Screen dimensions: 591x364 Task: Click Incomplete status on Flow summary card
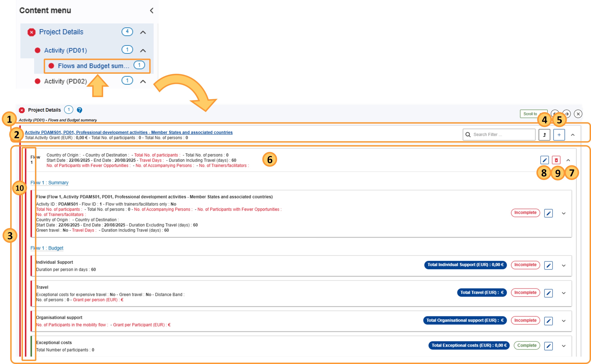click(x=525, y=213)
